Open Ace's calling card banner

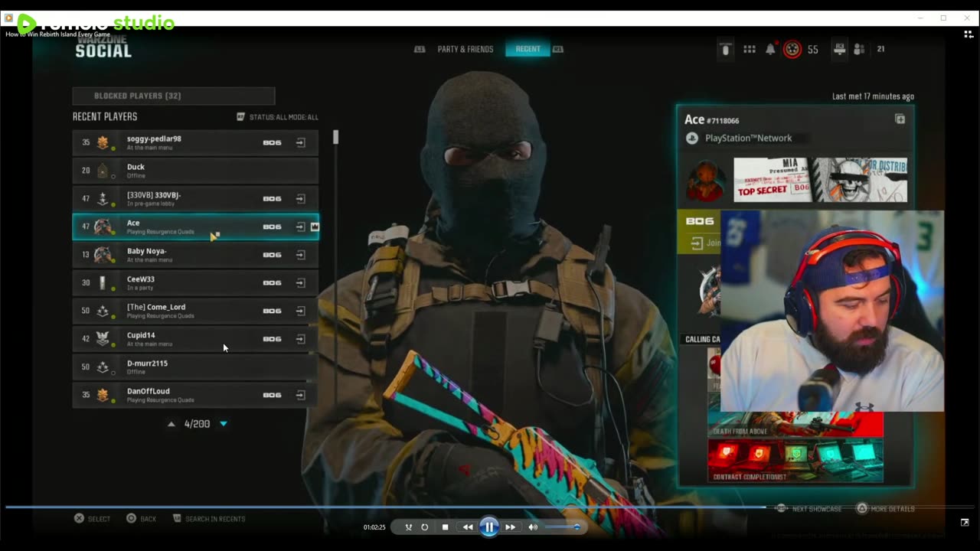click(820, 181)
